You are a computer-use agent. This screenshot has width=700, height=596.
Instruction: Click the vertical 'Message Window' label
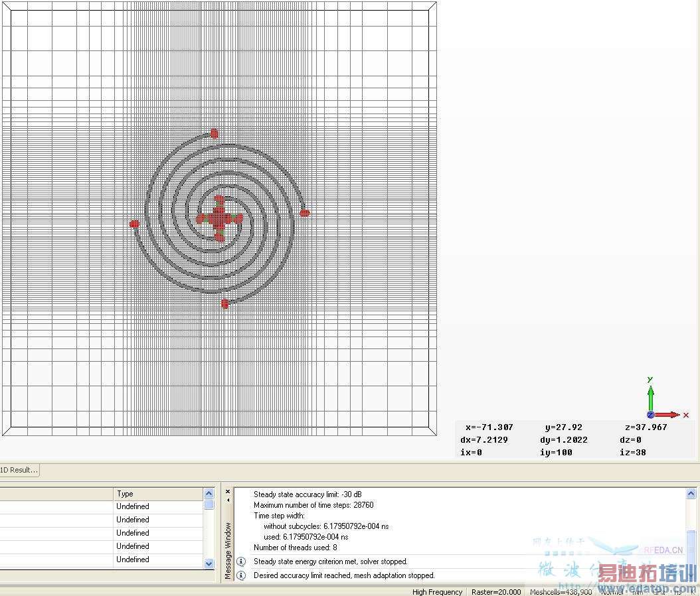[228, 550]
